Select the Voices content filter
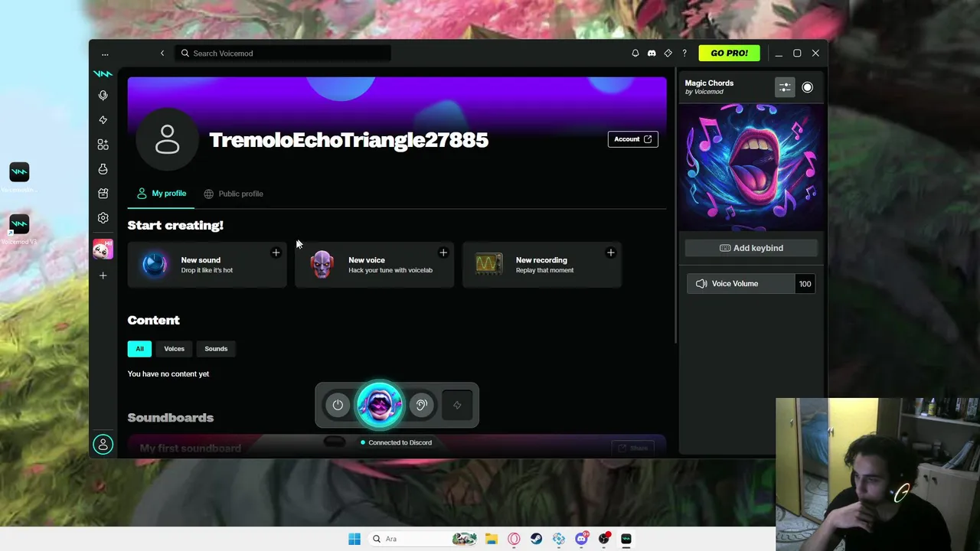The width and height of the screenshot is (980, 551). [174, 349]
